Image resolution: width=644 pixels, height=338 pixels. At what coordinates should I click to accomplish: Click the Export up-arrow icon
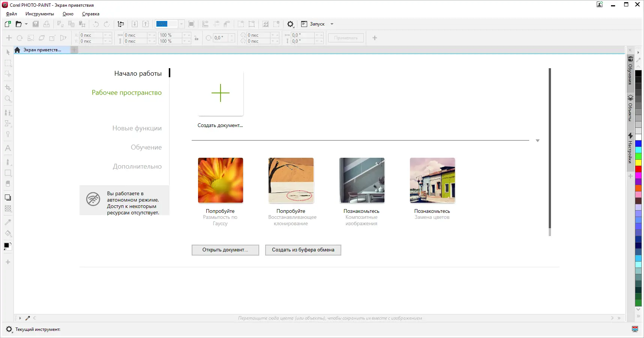(146, 24)
